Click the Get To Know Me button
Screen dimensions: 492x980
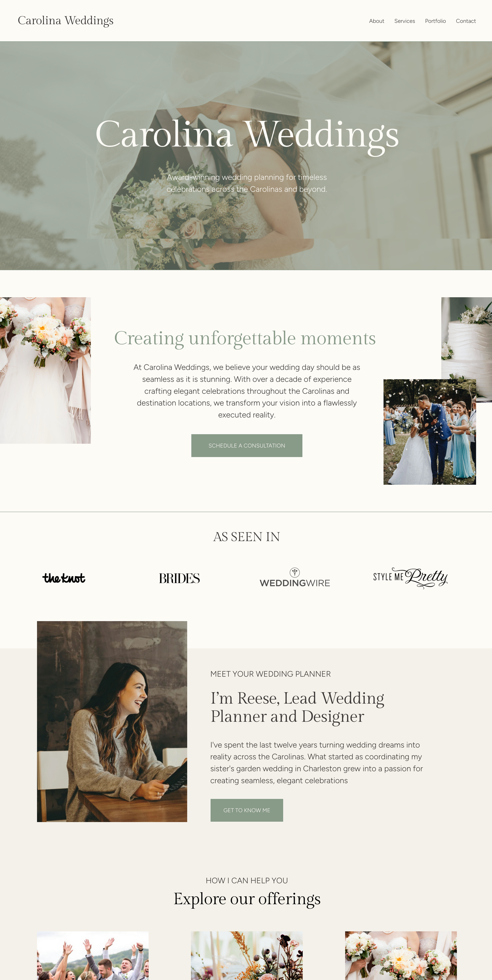[247, 810]
